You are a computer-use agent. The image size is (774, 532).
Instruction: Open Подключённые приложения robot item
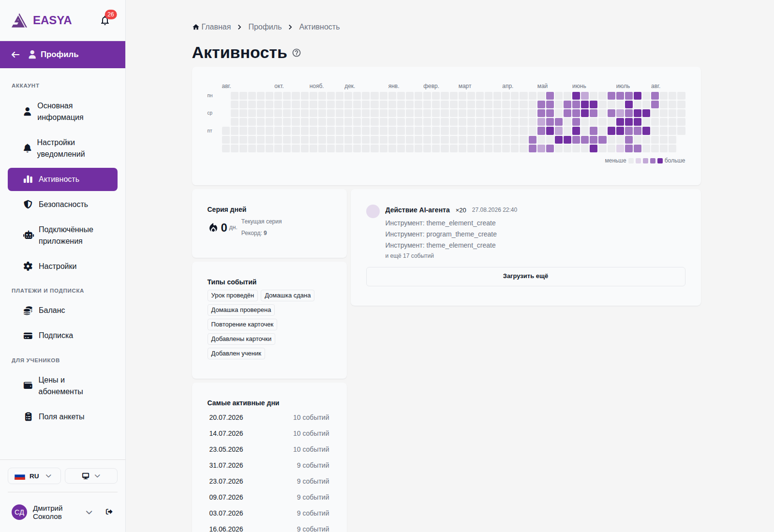coord(62,236)
